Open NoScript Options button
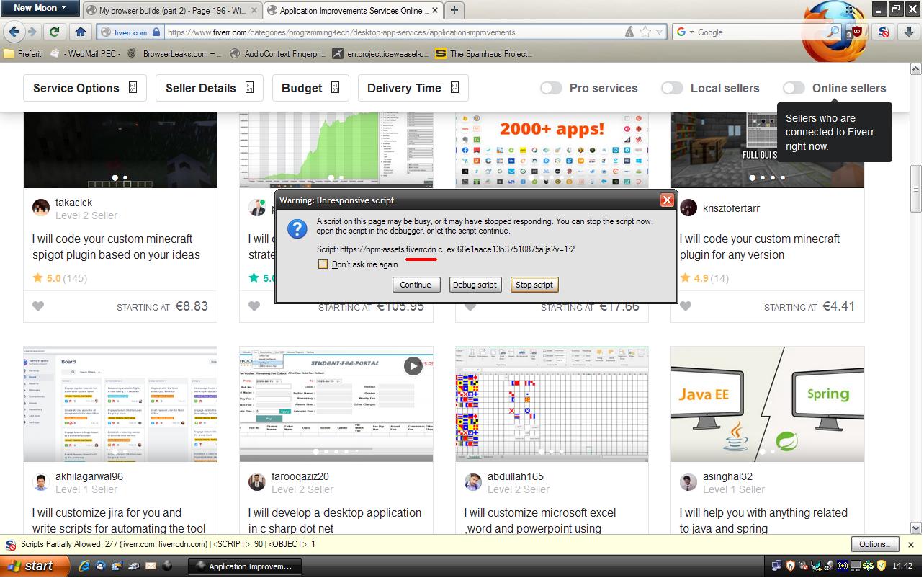This screenshot has height=578, width=924. 875,545
